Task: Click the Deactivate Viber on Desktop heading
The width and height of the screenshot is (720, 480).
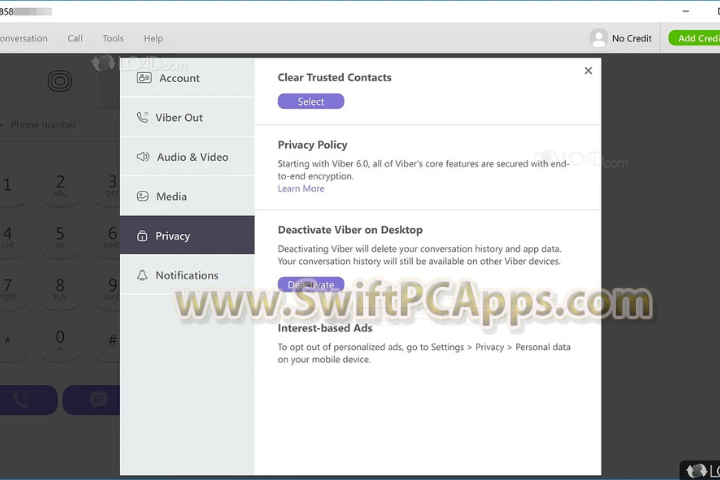Action: pos(350,230)
